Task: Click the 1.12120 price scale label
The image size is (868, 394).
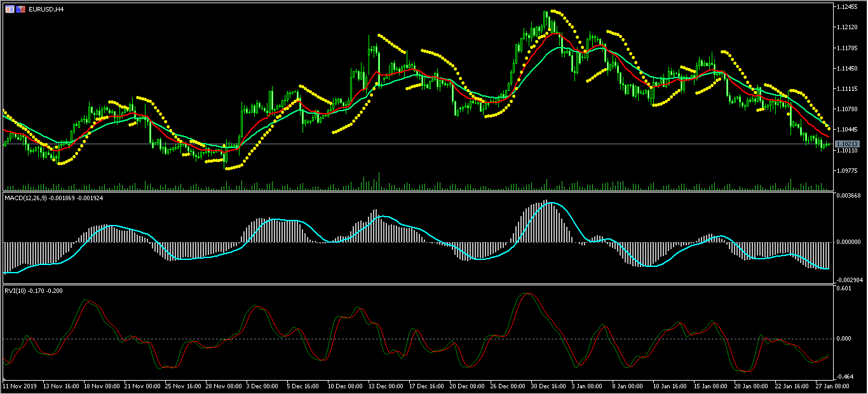Action: [x=848, y=27]
